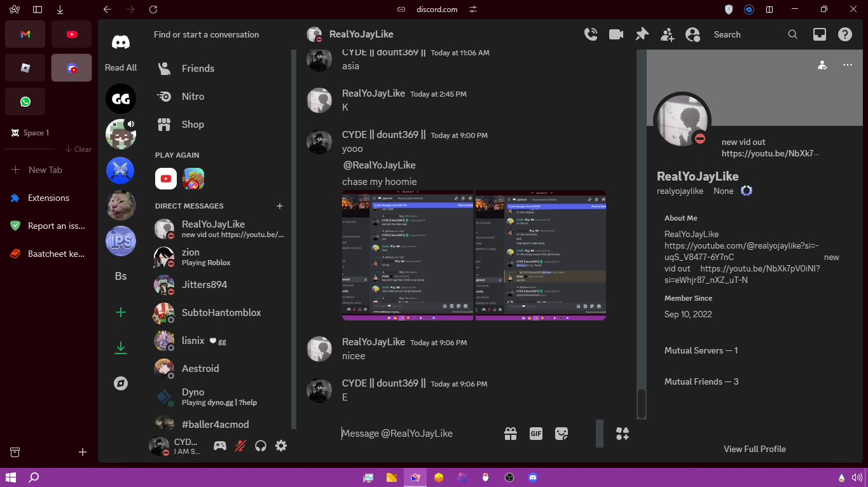Open the Bs server

click(x=121, y=277)
